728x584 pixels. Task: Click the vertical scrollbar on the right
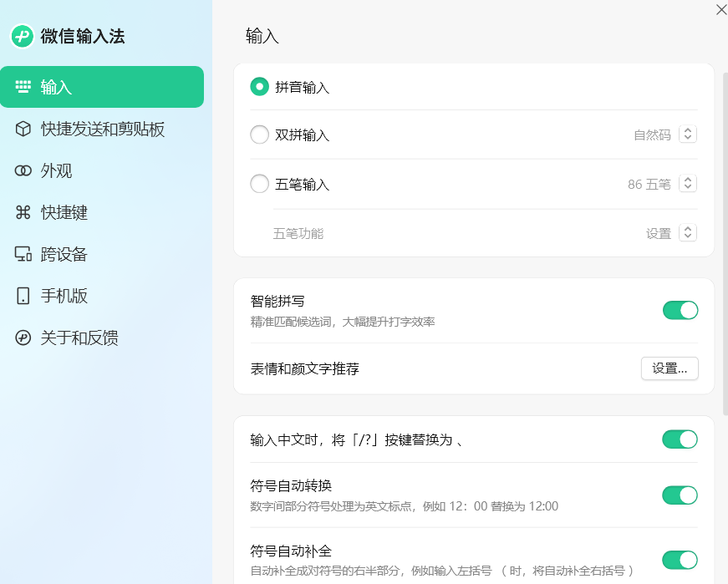point(725,243)
